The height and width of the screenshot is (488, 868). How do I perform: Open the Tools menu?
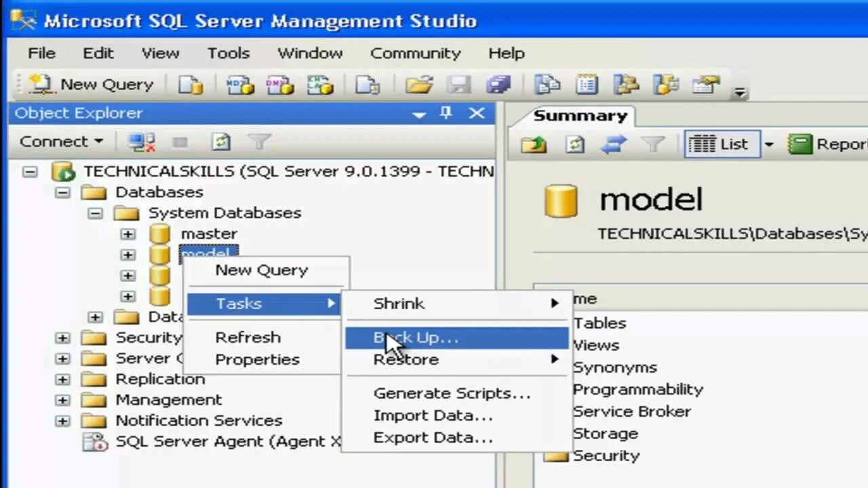[x=229, y=53]
